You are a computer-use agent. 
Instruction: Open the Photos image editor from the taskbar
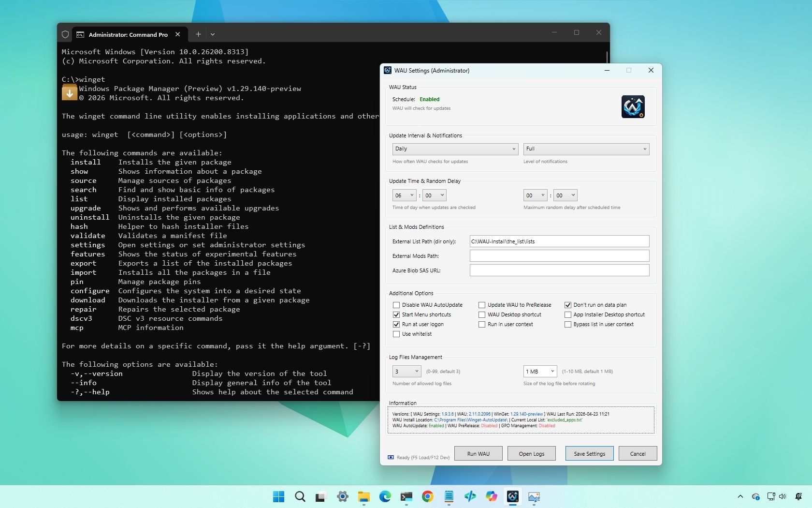[534, 497]
